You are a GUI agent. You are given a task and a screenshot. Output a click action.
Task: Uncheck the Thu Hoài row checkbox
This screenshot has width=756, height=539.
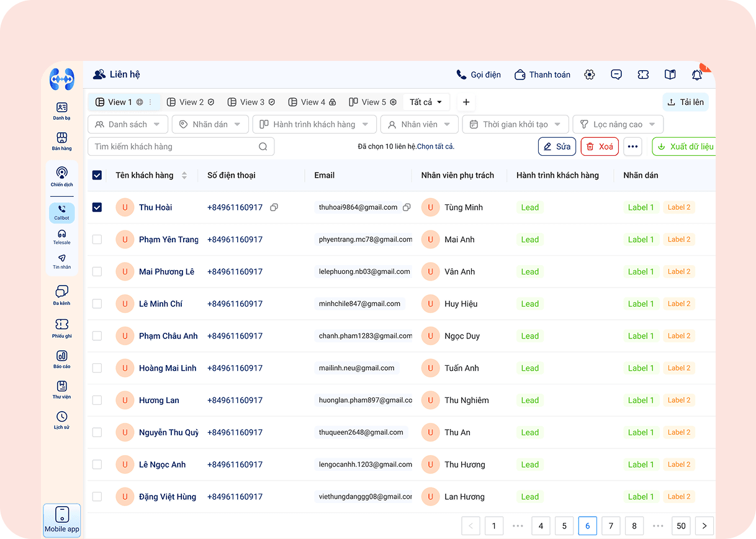97,207
